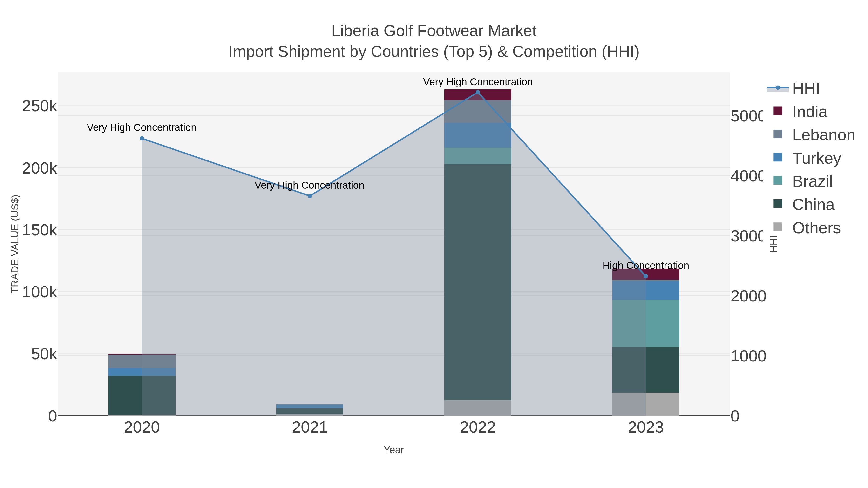Click the High Concentration annotation for 2023
This screenshot has height=488, width=868.
click(x=646, y=266)
